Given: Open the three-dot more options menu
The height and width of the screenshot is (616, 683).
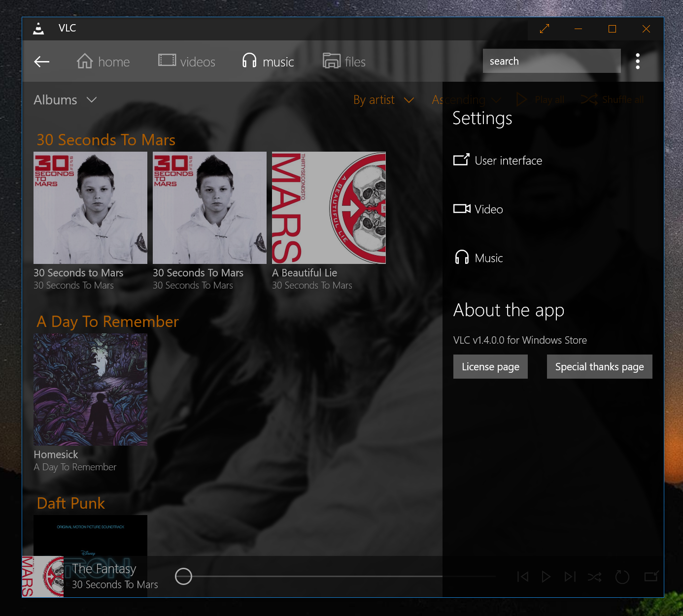Looking at the screenshot, I should click(x=638, y=61).
